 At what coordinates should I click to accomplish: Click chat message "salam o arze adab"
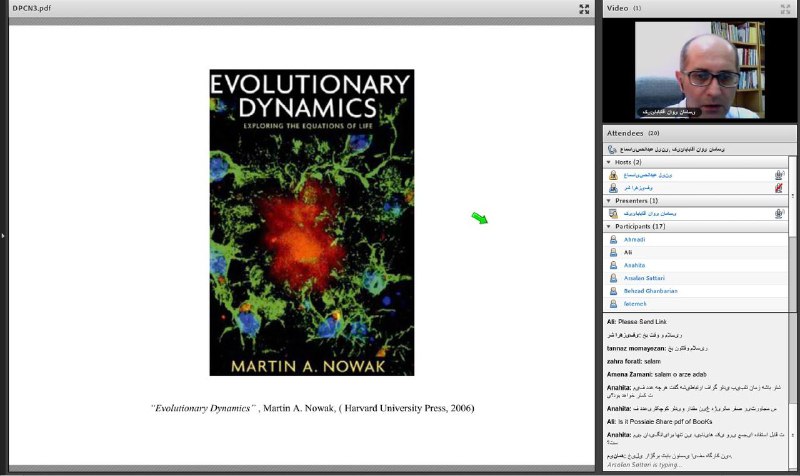pyautogui.click(x=681, y=374)
